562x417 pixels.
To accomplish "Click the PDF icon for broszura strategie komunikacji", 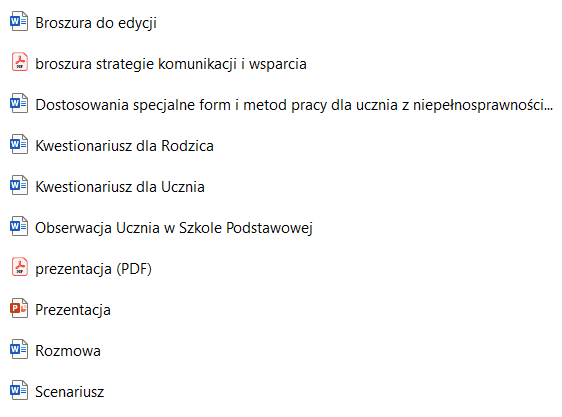I will coord(20,62).
